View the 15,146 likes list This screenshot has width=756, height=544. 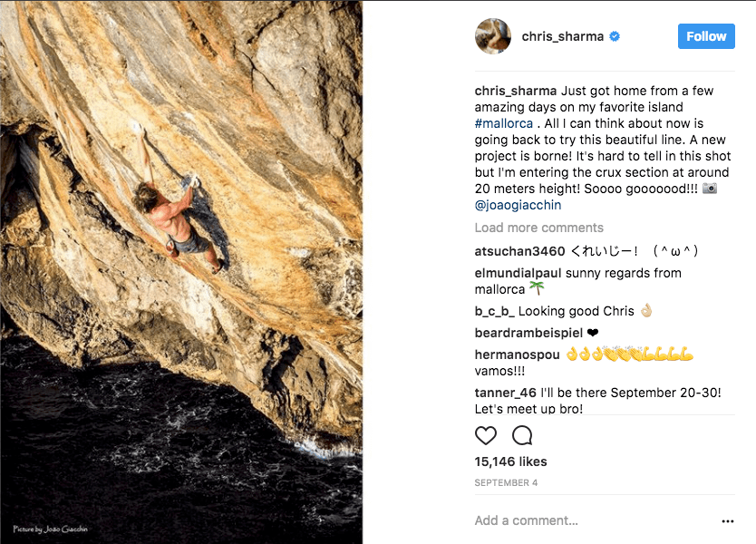[x=510, y=461]
